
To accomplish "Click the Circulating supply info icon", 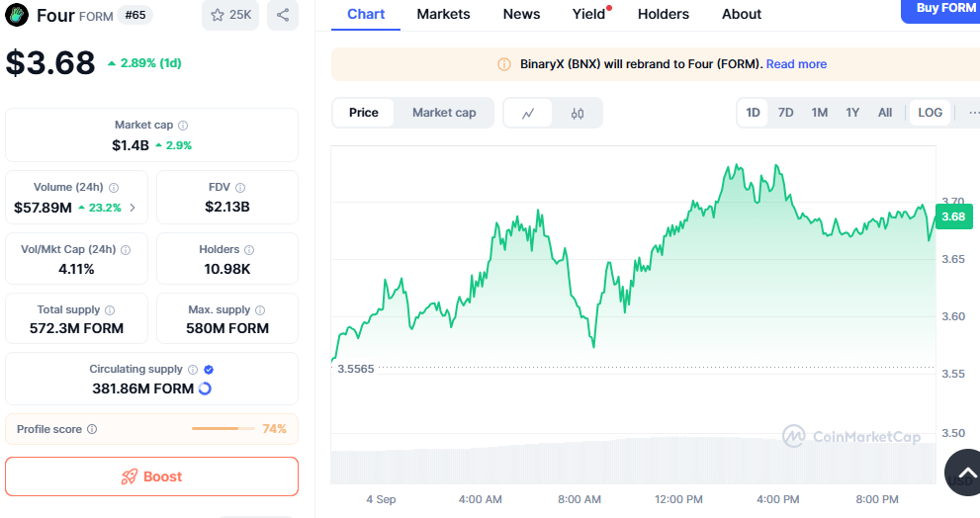I will 193,370.
